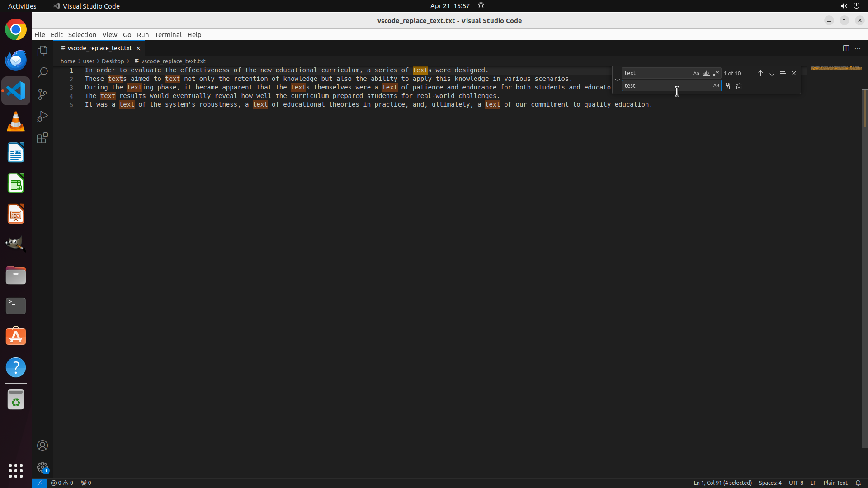Click the Replace All icon

point(739,86)
